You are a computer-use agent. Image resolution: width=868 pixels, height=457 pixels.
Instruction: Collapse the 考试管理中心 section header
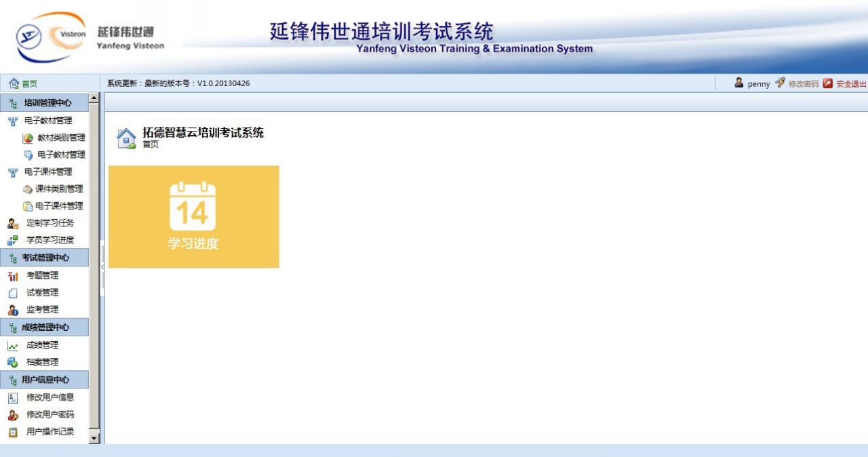[44, 258]
